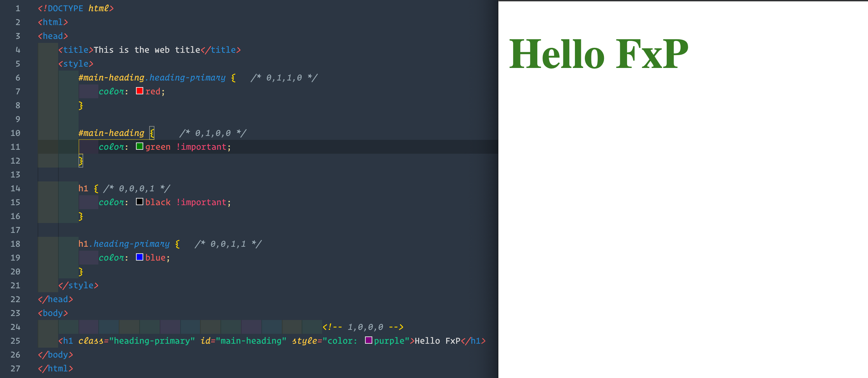Screen dimensions: 868x378
Task: Click the closing style tag
Action: [x=78, y=285]
